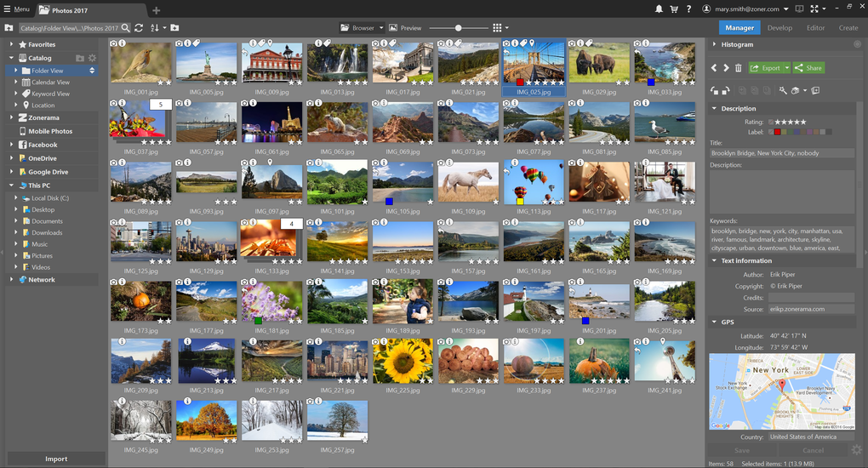Click the batch filter icon
The height and width of the screenshot is (468, 868).
(x=796, y=90)
